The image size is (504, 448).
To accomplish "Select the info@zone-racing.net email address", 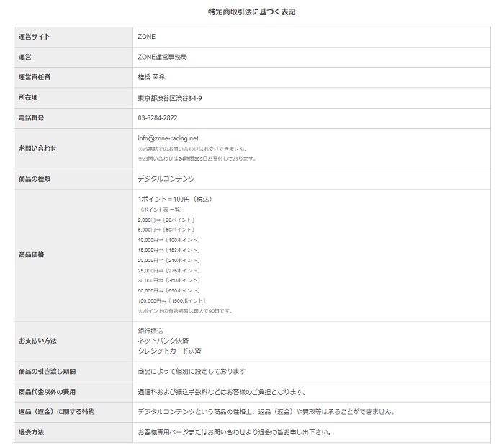I will [168, 138].
